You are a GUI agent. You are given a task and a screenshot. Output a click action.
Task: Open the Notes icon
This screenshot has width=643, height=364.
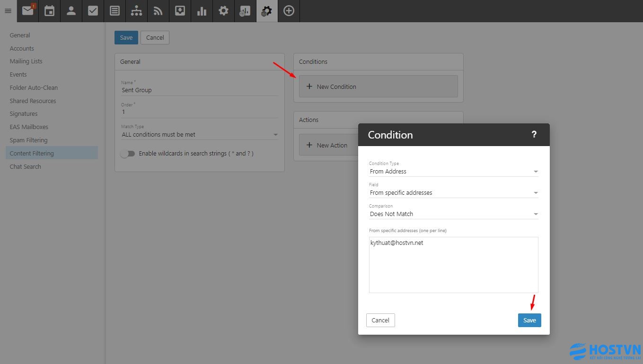115,11
